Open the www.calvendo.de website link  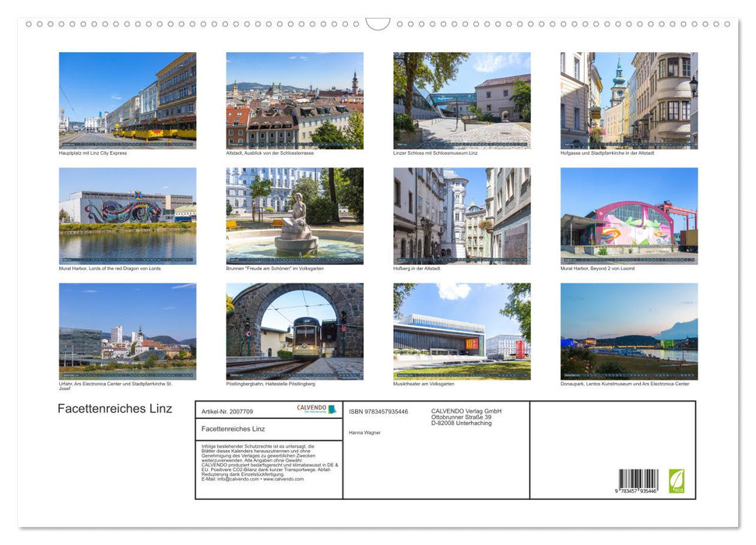(283, 480)
